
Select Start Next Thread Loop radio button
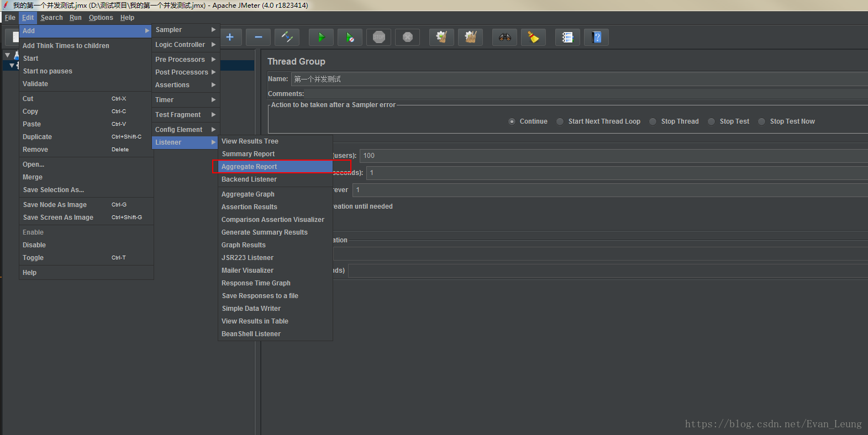coord(560,121)
